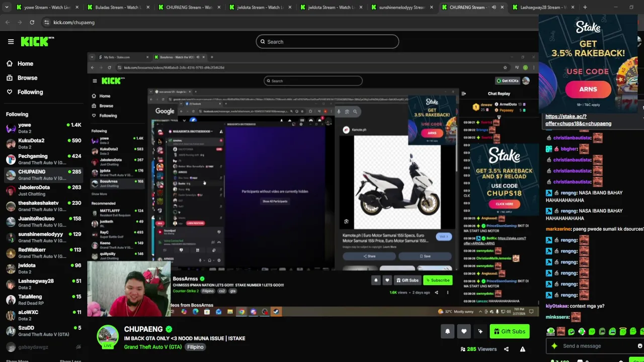This screenshot has width=644, height=362.
Task: Click CHUPAENG's LIVE avatar under the video
Action: coord(108,337)
